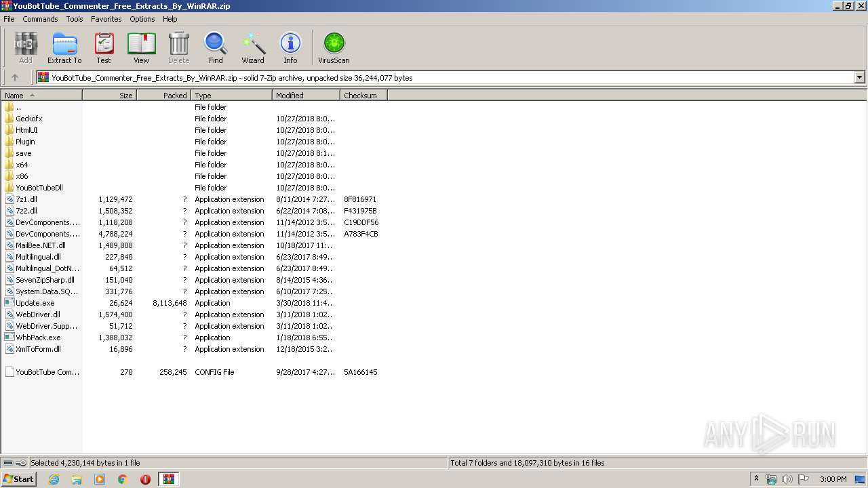Select the parent folder '..' entry

(x=13, y=107)
